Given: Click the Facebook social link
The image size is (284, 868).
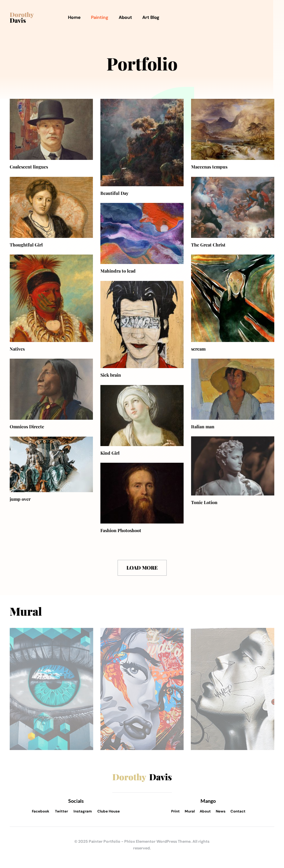Looking at the screenshot, I should tap(40, 811).
